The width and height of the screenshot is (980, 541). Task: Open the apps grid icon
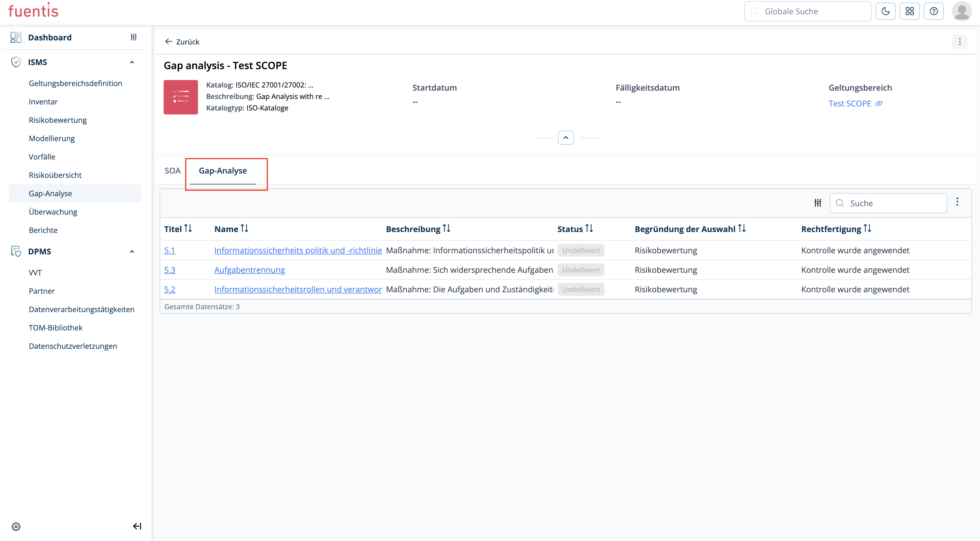pos(909,11)
